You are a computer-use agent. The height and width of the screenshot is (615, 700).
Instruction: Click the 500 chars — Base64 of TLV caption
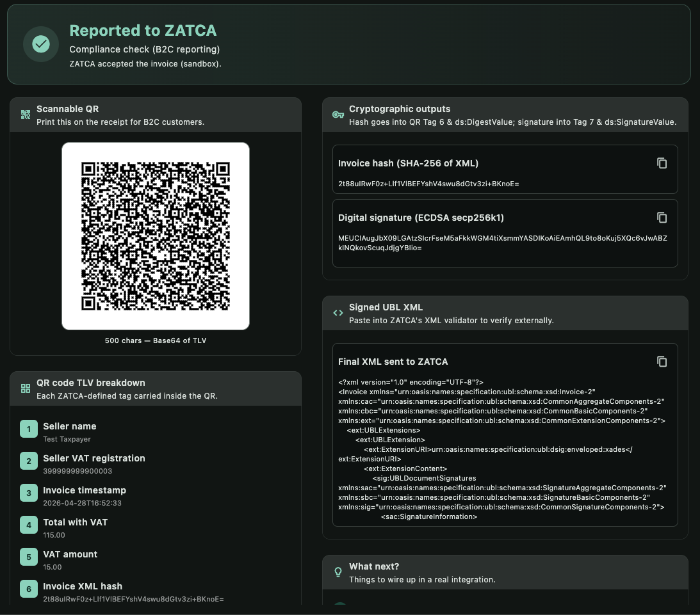(x=156, y=340)
